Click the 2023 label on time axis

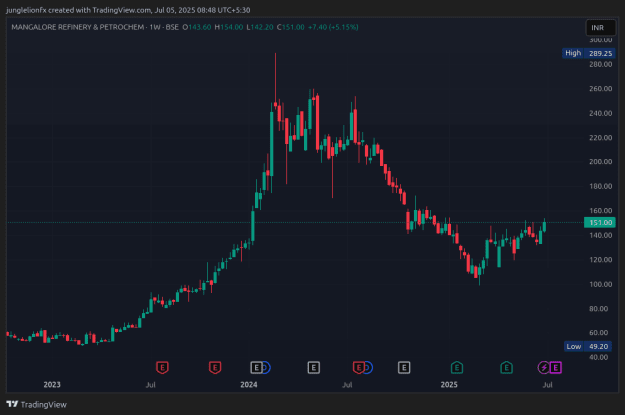[52, 385]
